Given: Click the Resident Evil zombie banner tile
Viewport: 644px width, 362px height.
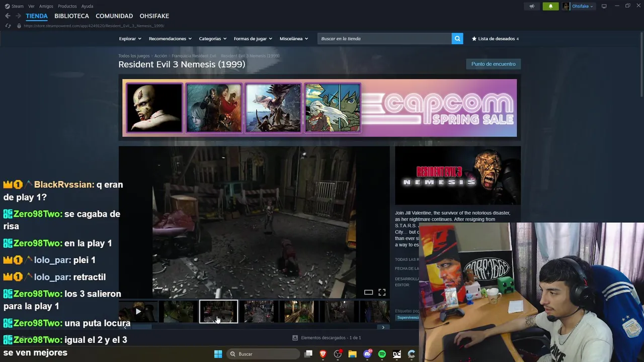Looking at the screenshot, I should pyautogui.click(x=154, y=108).
